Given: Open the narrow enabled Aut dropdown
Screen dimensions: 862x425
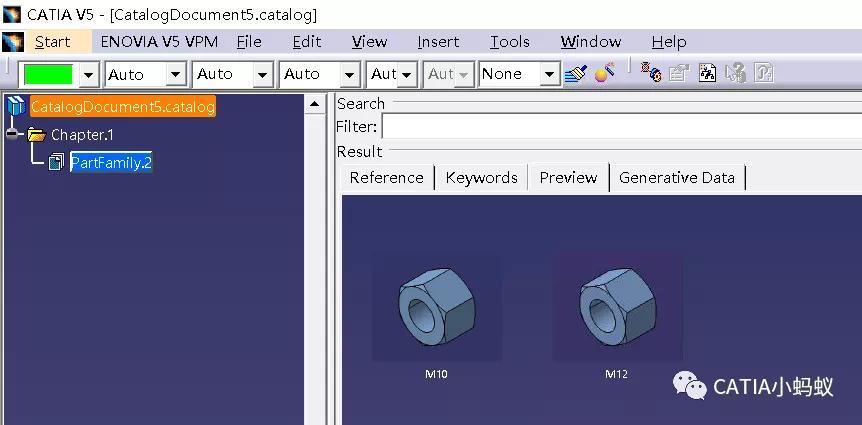Looking at the screenshot, I should 392,74.
